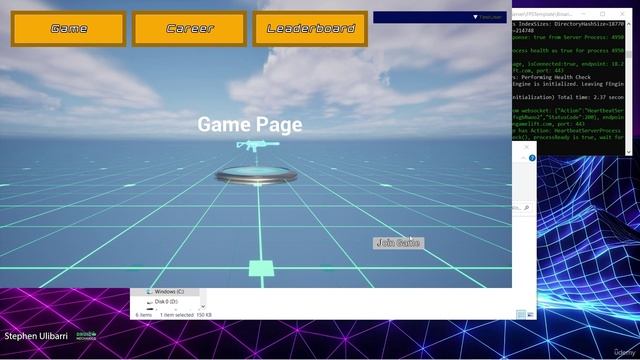Screen dimensions: 640x360
Task: Switch File Explorer to large icons view
Action: tap(530, 314)
